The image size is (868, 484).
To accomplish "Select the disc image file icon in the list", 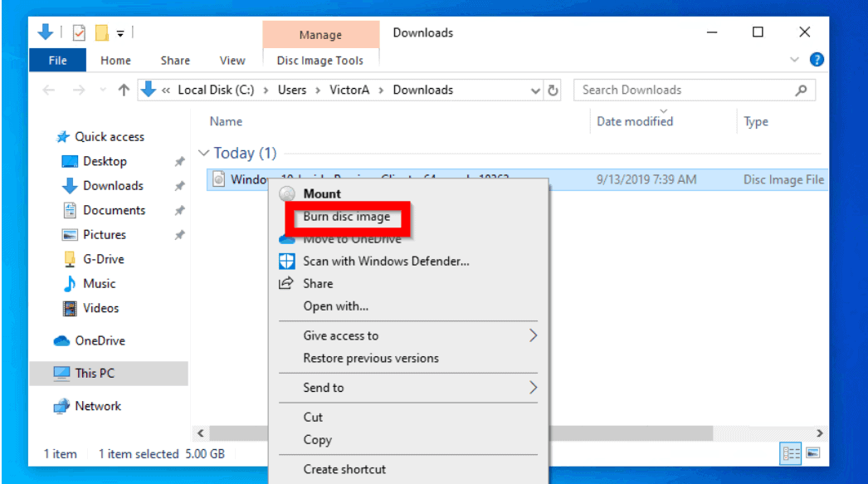I will [219, 178].
